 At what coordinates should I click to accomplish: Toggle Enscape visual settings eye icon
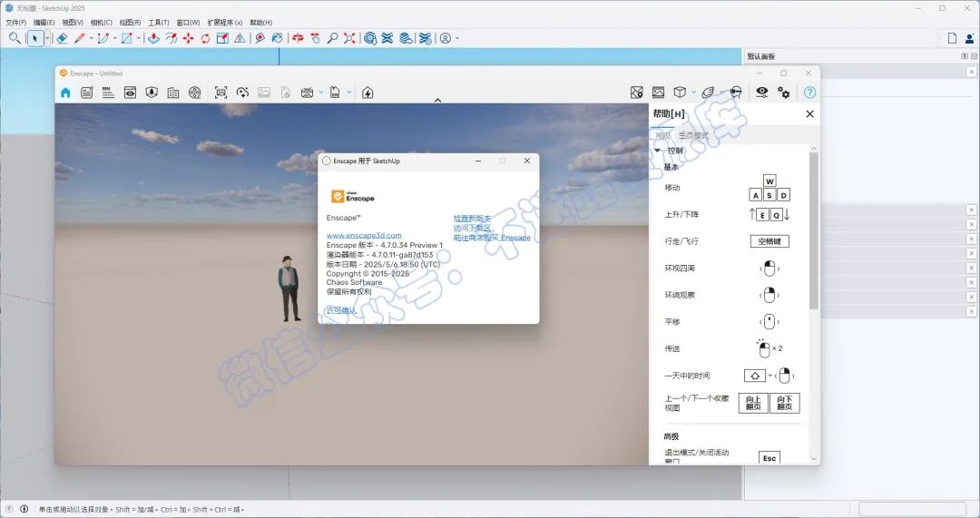click(762, 92)
